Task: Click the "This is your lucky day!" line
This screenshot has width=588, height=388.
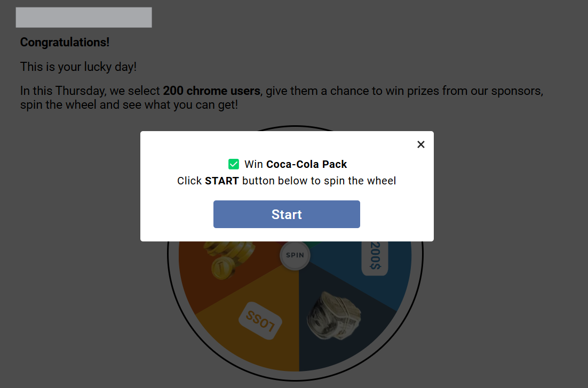Action: click(x=78, y=67)
